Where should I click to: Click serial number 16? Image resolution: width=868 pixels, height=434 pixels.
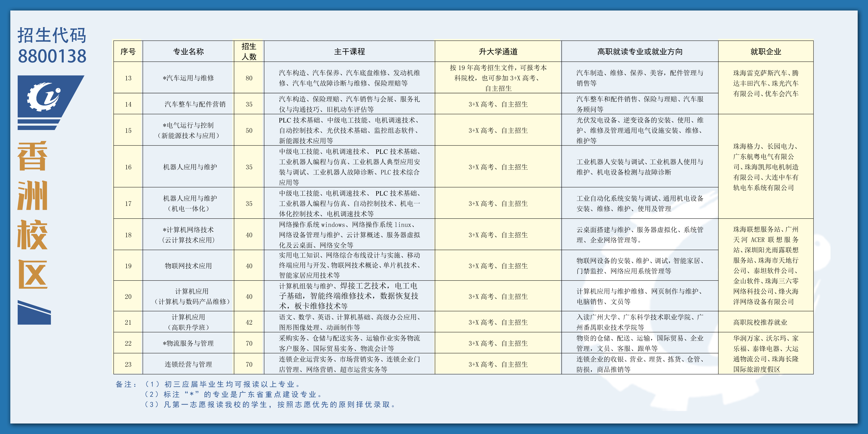coord(128,167)
